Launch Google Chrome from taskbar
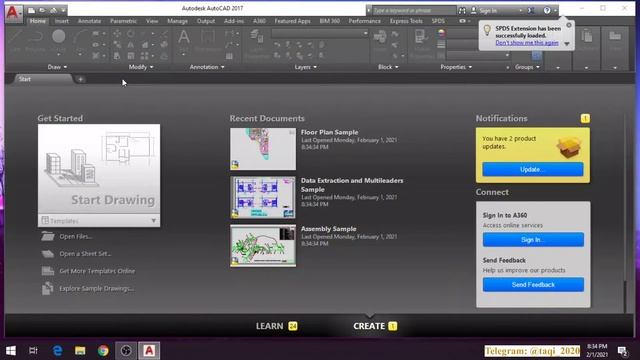This screenshot has height=360, width=640. click(103, 351)
